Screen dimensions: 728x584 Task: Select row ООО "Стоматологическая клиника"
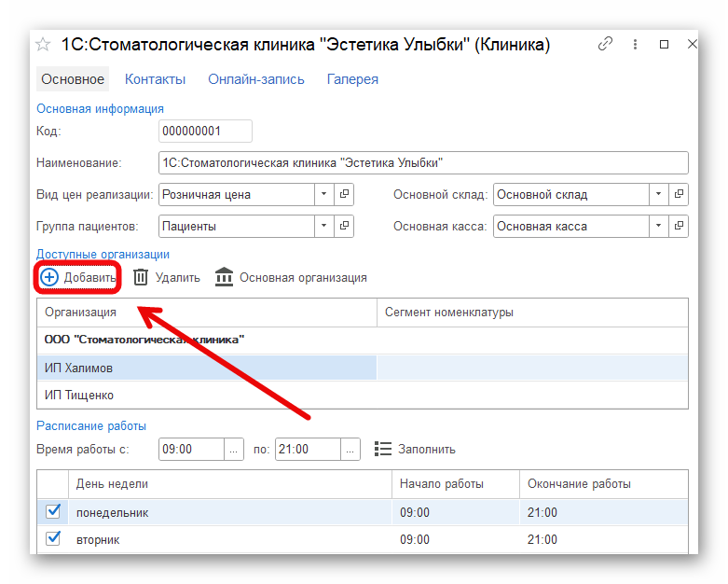pos(363,341)
